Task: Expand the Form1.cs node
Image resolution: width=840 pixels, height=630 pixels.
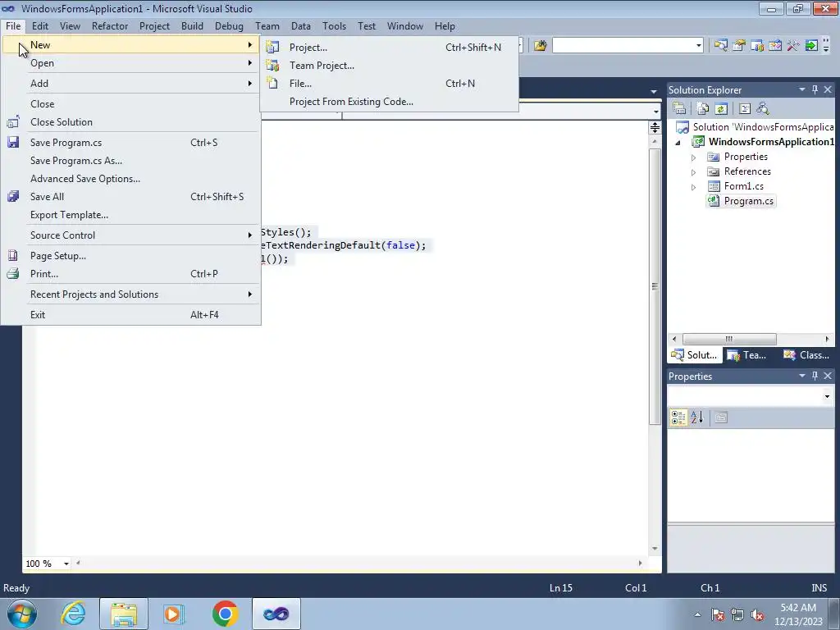Action: pos(694,187)
